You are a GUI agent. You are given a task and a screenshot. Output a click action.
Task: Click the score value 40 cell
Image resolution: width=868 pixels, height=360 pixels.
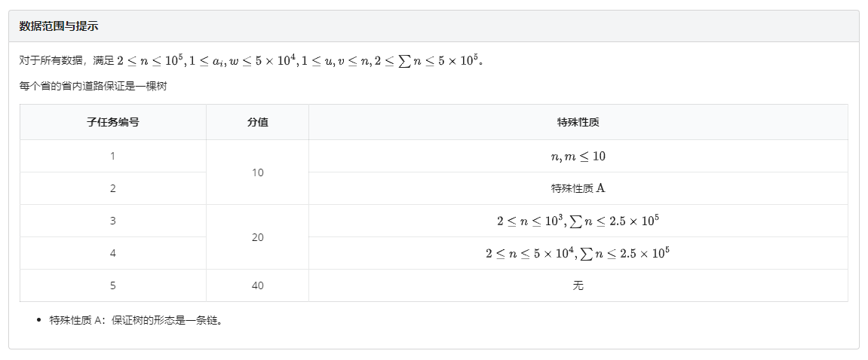coord(257,285)
